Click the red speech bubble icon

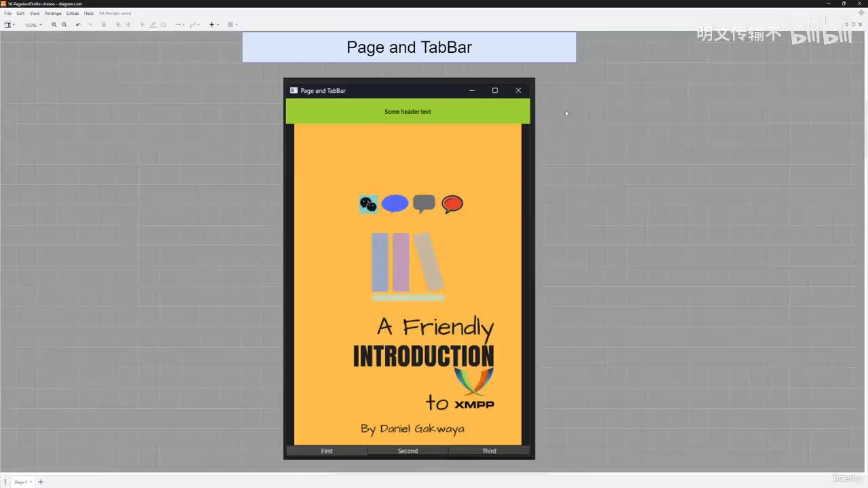(x=452, y=204)
